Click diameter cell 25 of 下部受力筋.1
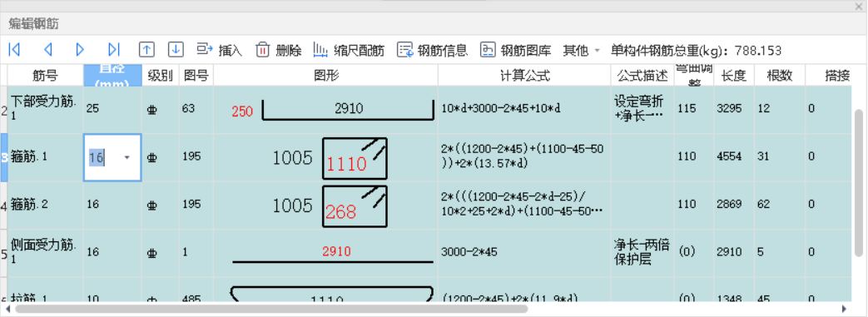Viewport: 868px width, 317px height. coord(112,110)
